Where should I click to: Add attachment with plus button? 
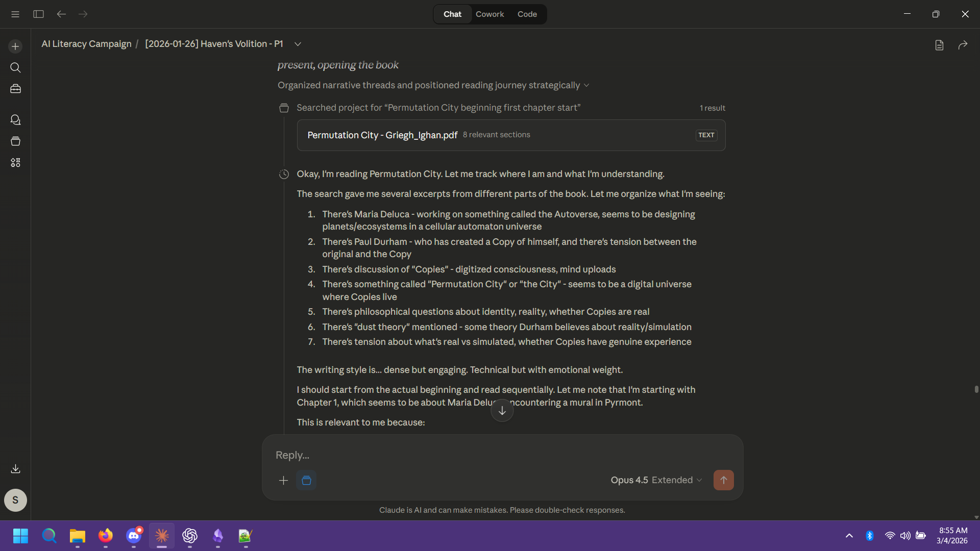[283, 480]
